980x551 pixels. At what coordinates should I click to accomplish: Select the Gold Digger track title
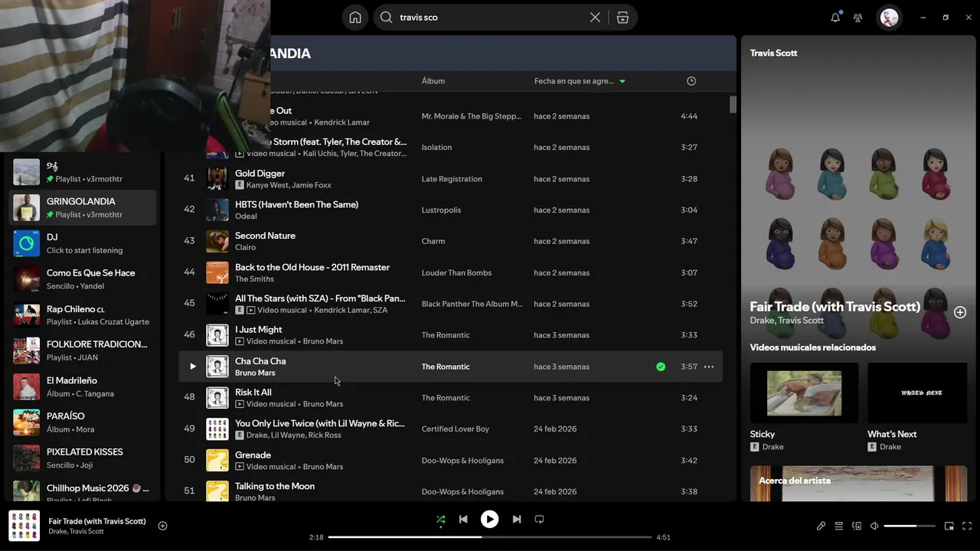coord(260,174)
